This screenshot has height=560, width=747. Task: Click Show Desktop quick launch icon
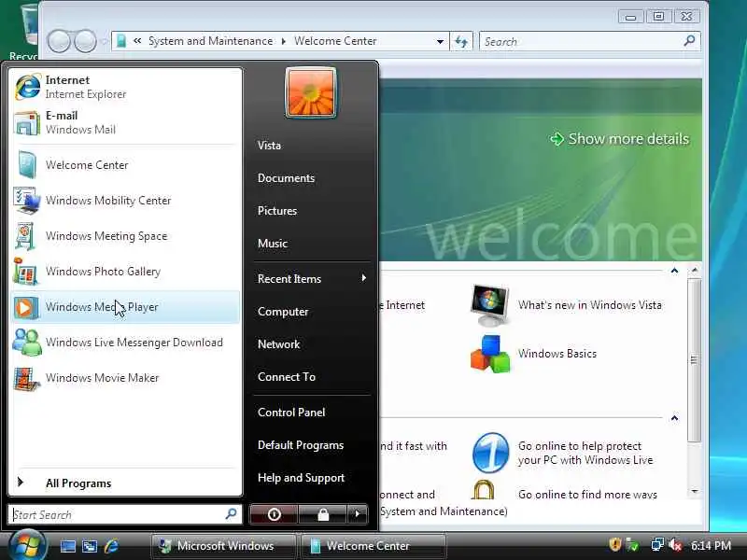pyautogui.click(x=67, y=546)
